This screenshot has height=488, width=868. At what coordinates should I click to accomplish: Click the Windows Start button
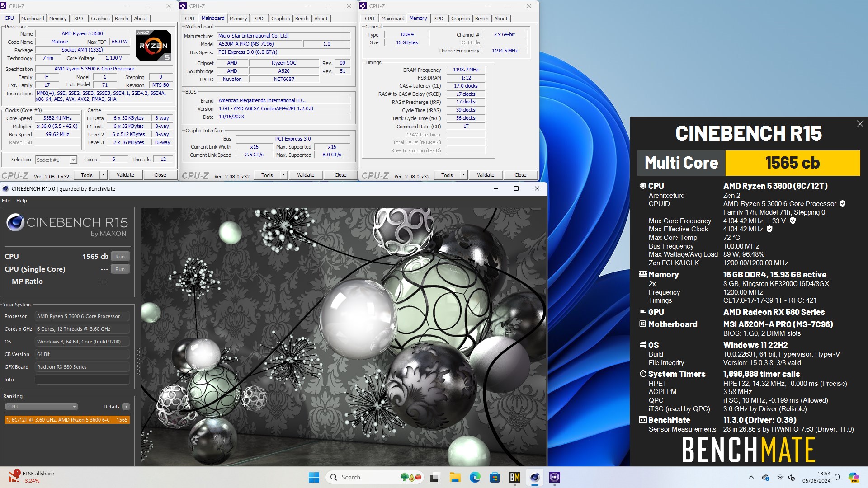click(314, 477)
